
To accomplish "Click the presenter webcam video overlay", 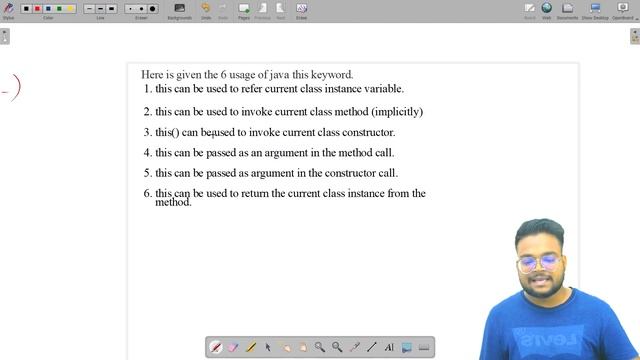I will tap(559, 290).
